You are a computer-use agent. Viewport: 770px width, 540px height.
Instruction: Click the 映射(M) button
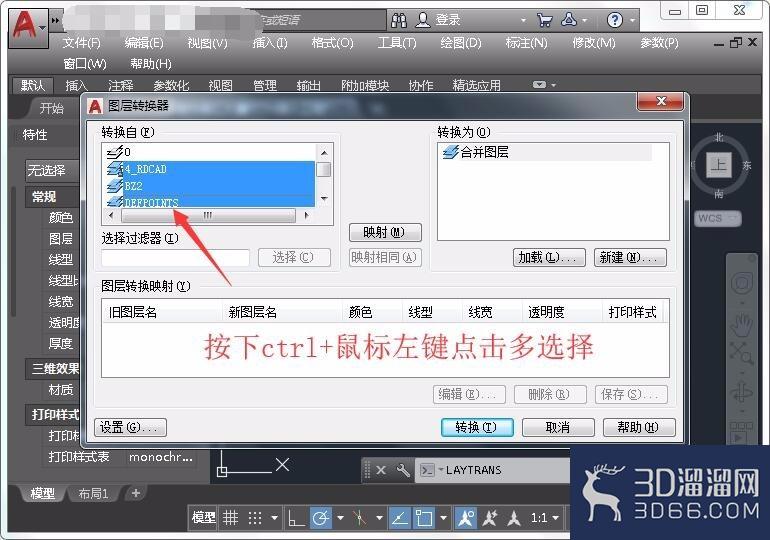[x=385, y=232]
